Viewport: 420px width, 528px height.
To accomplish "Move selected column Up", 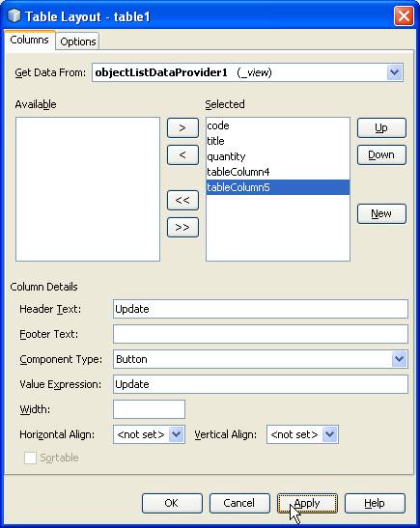I will [x=381, y=128].
